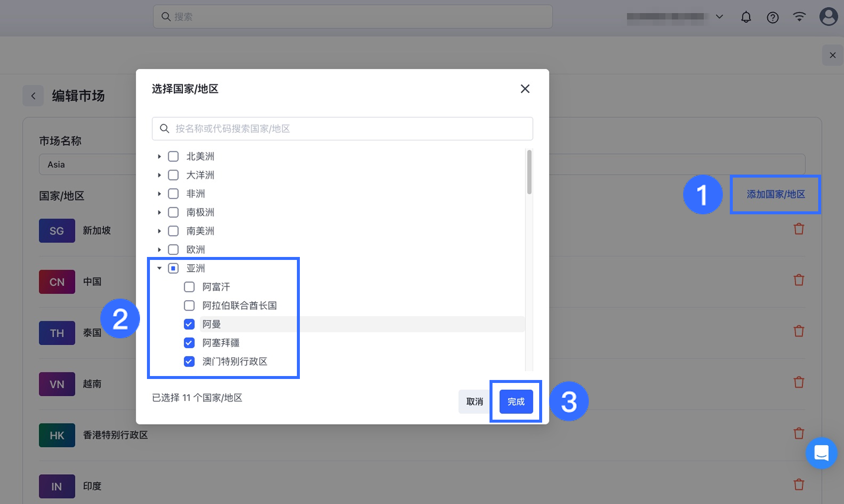Click the 取消 button
844x504 pixels.
tap(475, 402)
